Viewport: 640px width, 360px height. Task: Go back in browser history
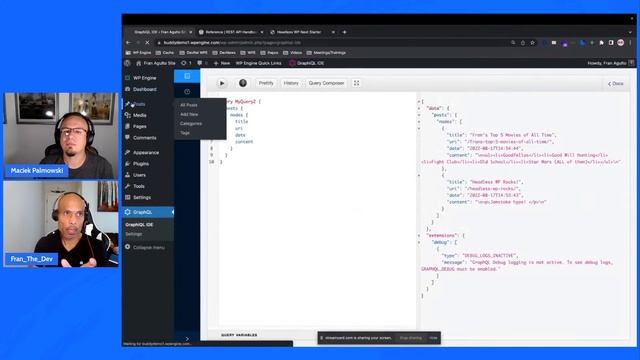(128, 42)
